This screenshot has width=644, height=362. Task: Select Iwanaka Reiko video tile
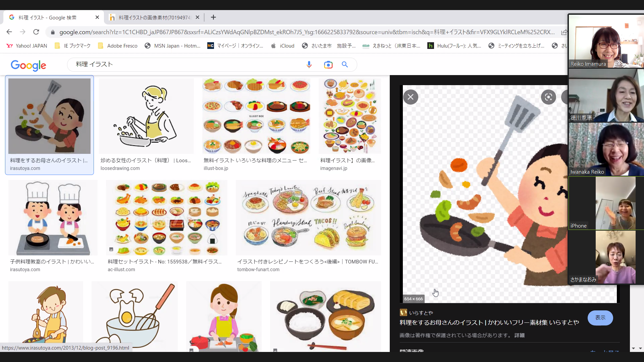click(x=606, y=149)
